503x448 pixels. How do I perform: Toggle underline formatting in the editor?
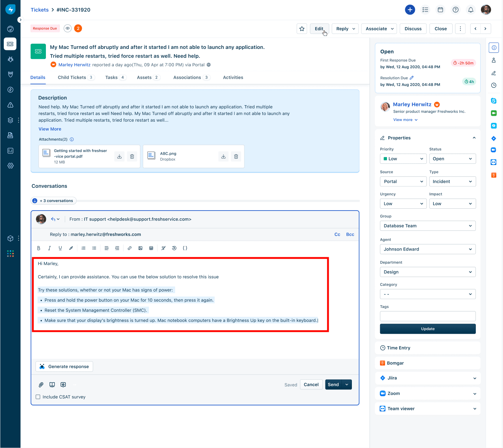[60, 248]
